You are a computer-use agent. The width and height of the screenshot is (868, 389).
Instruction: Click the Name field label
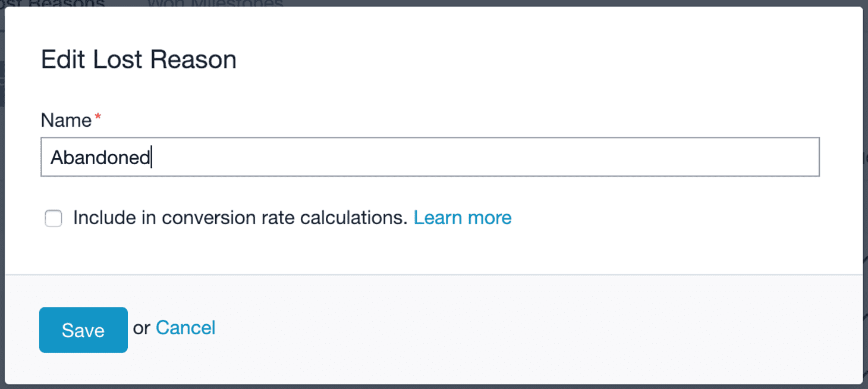click(66, 121)
